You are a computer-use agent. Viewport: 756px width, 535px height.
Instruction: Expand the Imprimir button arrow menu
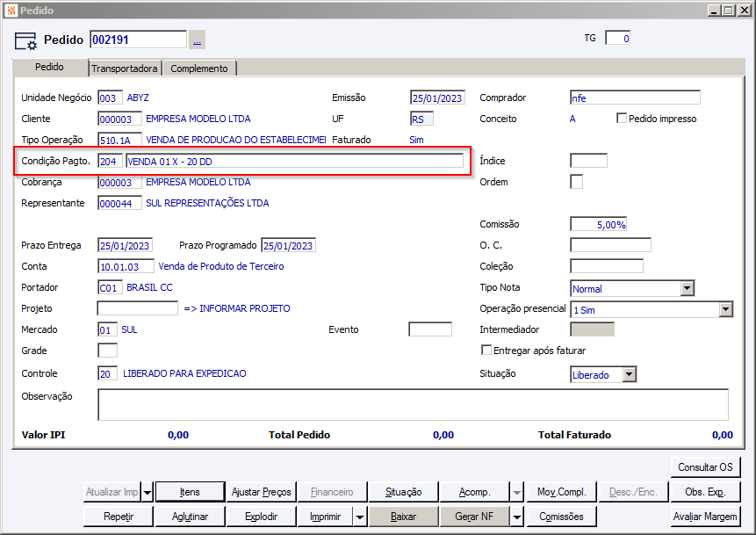pos(360,517)
